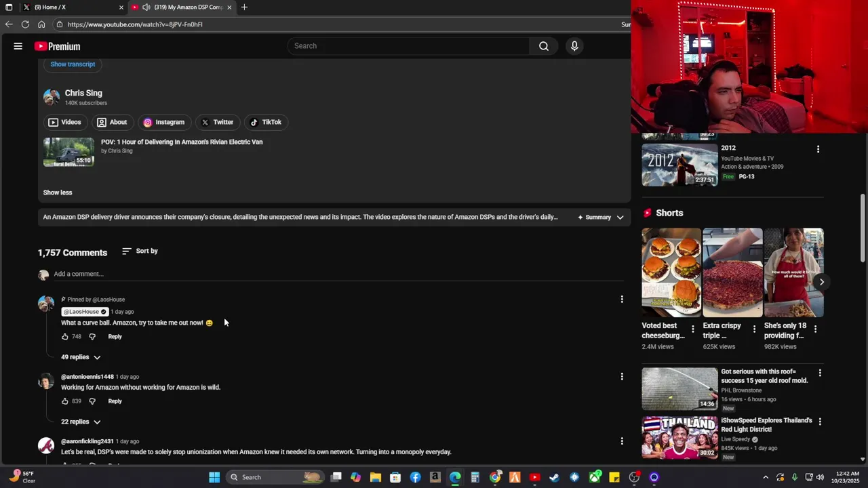Image resolution: width=868 pixels, height=488 pixels.
Task: Open Facebook app in taskbar
Action: point(415,477)
